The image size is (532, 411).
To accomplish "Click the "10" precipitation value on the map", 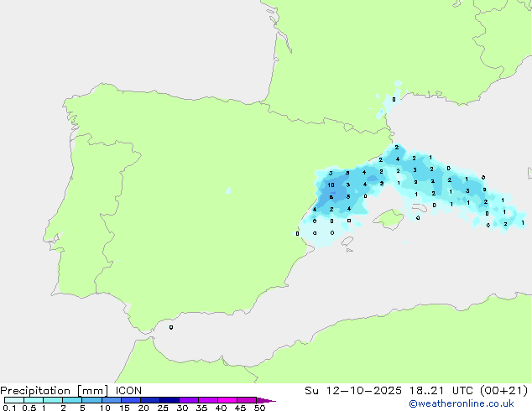I will [x=331, y=185].
